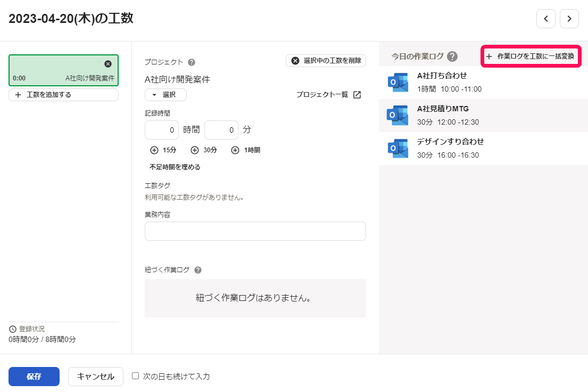588x392 pixels.
Task: Go to next day with right chevron
Action: click(569, 19)
